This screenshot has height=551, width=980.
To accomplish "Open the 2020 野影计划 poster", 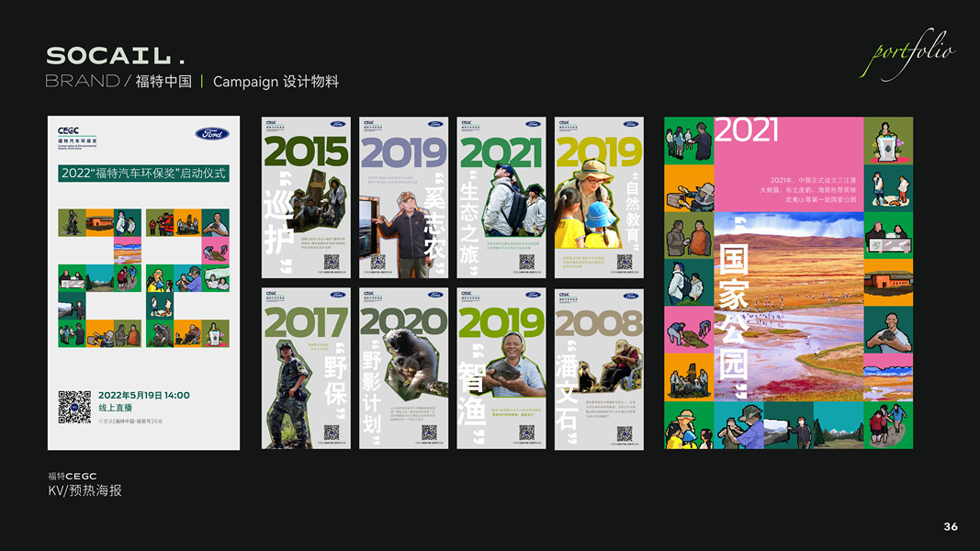I will click(403, 368).
